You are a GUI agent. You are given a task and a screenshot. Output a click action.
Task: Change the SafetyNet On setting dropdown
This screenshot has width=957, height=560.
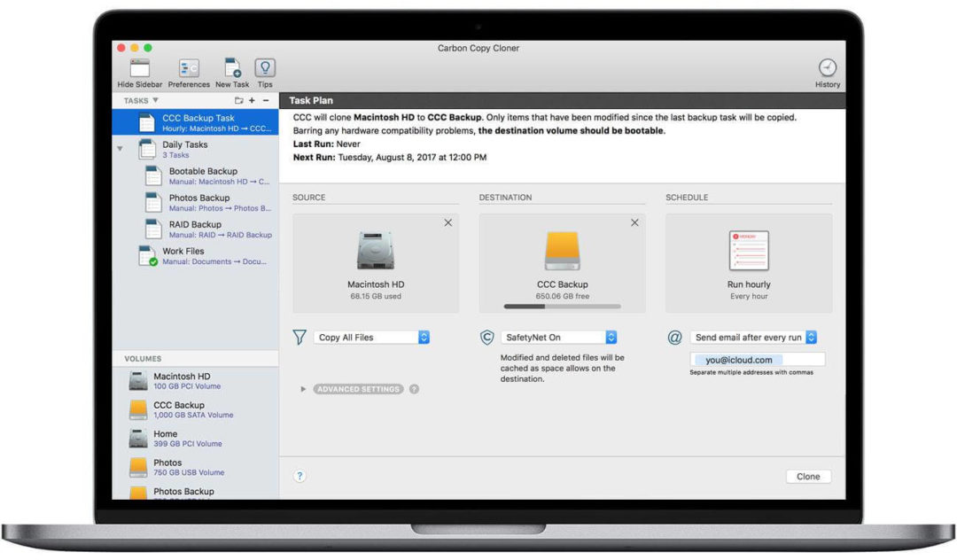tap(559, 338)
